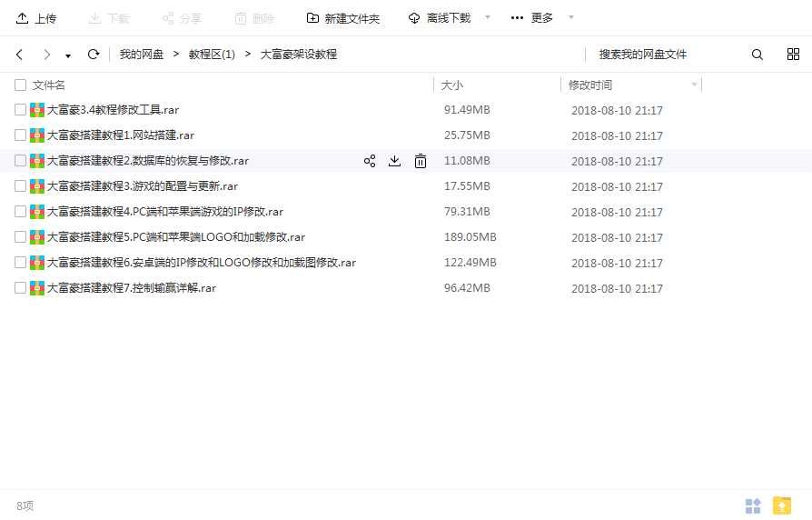
Task: Navigate to 教程区(1) breadcrumb
Action: (212, 55)
